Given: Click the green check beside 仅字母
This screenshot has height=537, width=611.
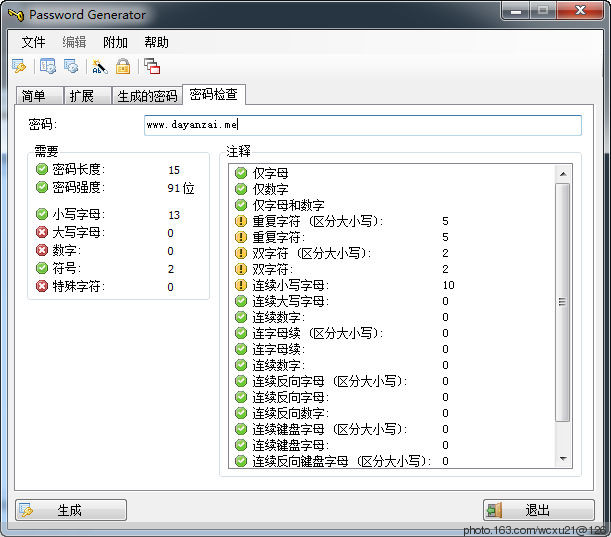Looking at the screenshot, I should pyautogui.click(x=241, y=173).
